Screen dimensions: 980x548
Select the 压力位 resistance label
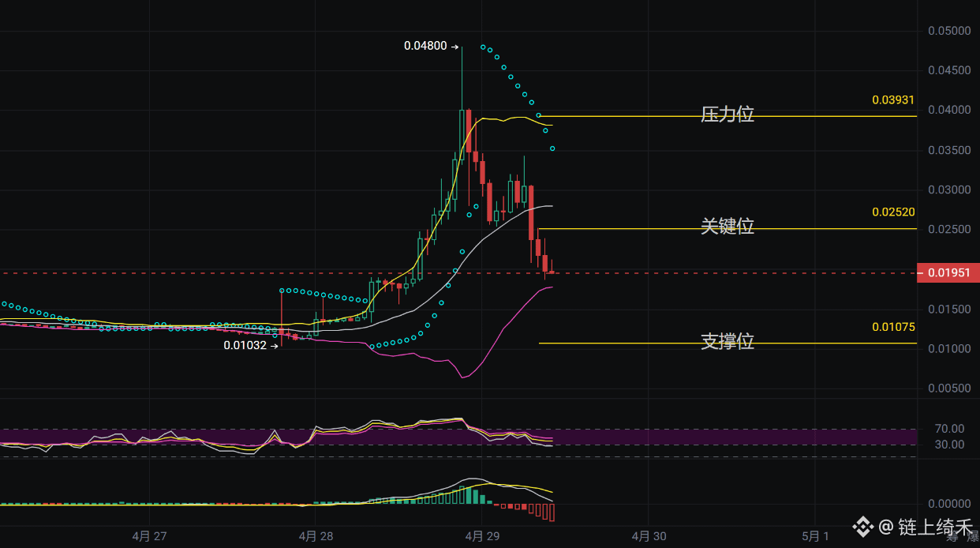pos(728,114)
